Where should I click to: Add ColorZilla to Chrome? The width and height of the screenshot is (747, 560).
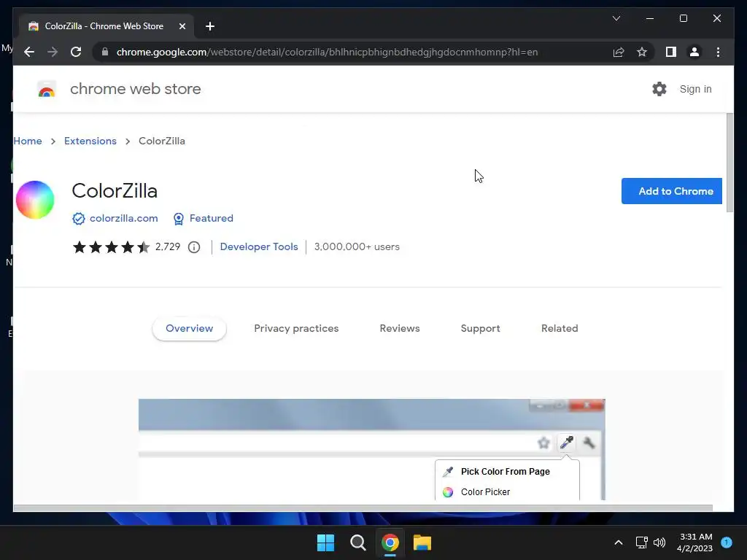pyautogui.click(x=672, y=191)
